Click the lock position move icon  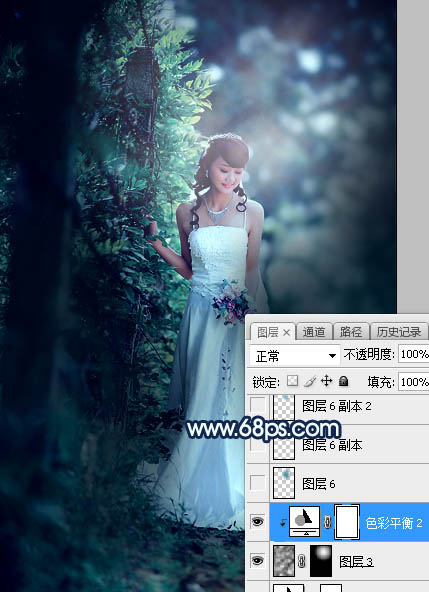tap(326, 381)
